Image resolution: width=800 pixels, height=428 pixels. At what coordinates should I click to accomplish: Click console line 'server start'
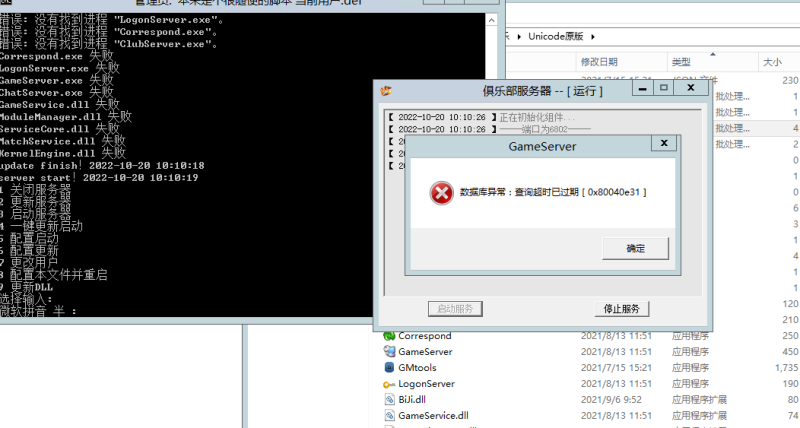(99, 178)
